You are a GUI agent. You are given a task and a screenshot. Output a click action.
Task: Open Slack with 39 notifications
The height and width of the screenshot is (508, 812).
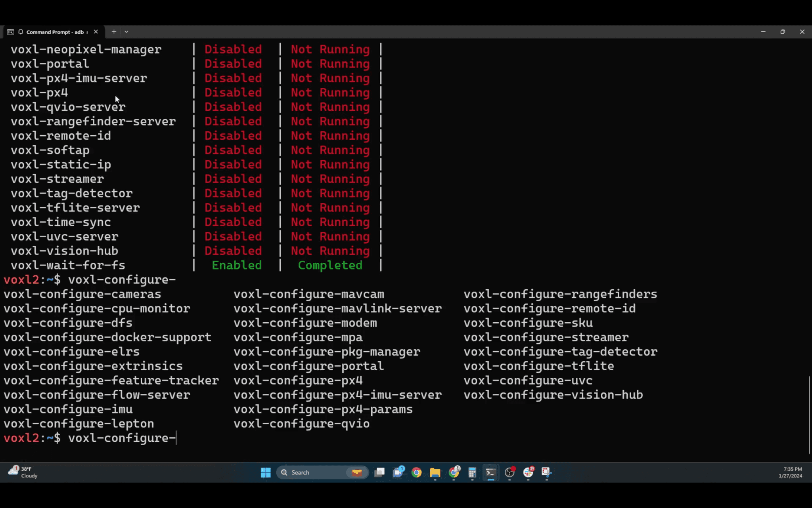coord(528,472)
